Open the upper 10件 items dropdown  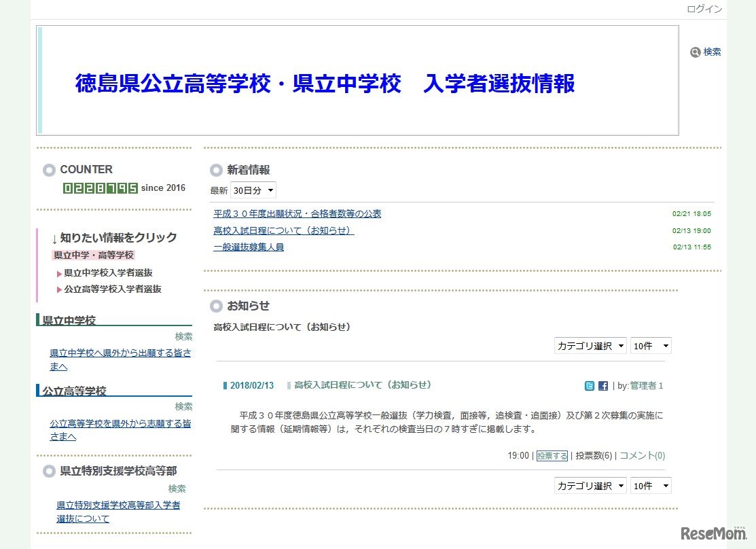tap(650, 346)
